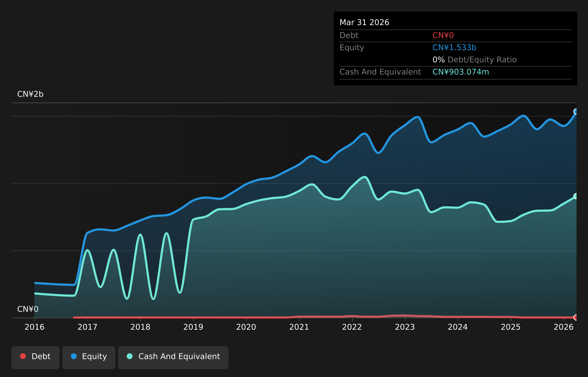
Task: Click the 2022 x-axis label
Action: tap(352, 327)
